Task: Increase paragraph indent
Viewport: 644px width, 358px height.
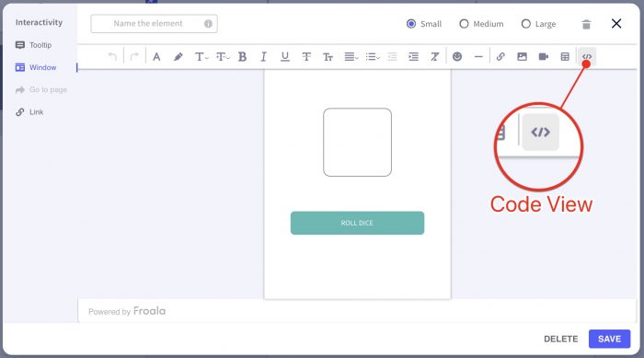Action: [414, 57]
